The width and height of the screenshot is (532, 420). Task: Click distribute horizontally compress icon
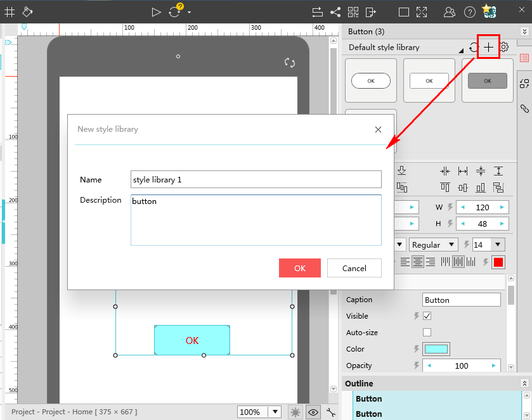pyautogui.click(x=444, y=171)
